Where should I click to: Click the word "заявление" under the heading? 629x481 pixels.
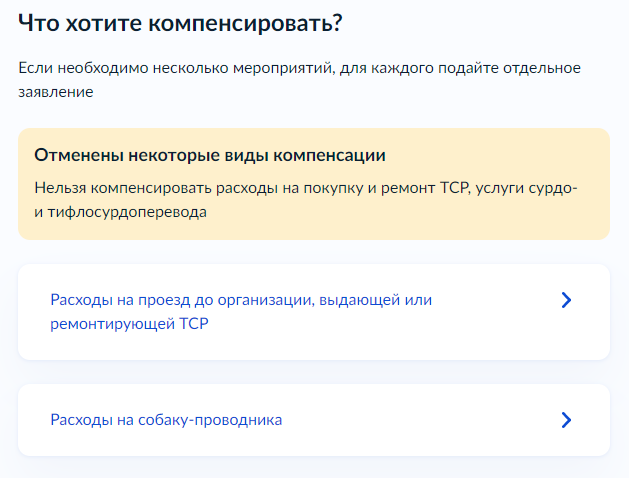click(x=56, y=92)
